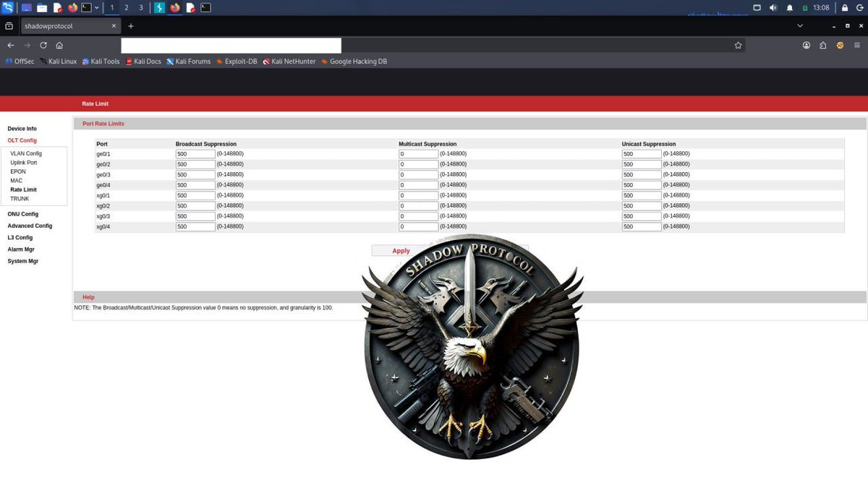Viewport: 868px width, 488px height.
Task: Click xg0/4 Unicast Suppression field
Action: coord(642,227)
